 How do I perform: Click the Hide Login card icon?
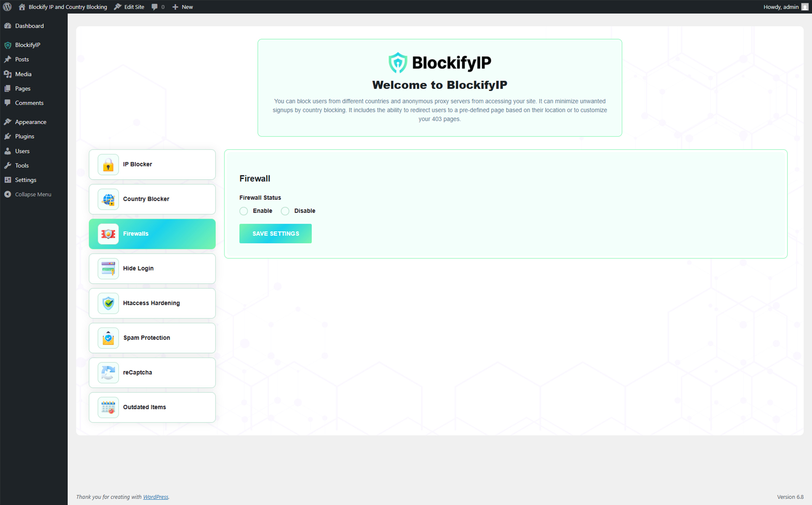(x=108, y=268)
